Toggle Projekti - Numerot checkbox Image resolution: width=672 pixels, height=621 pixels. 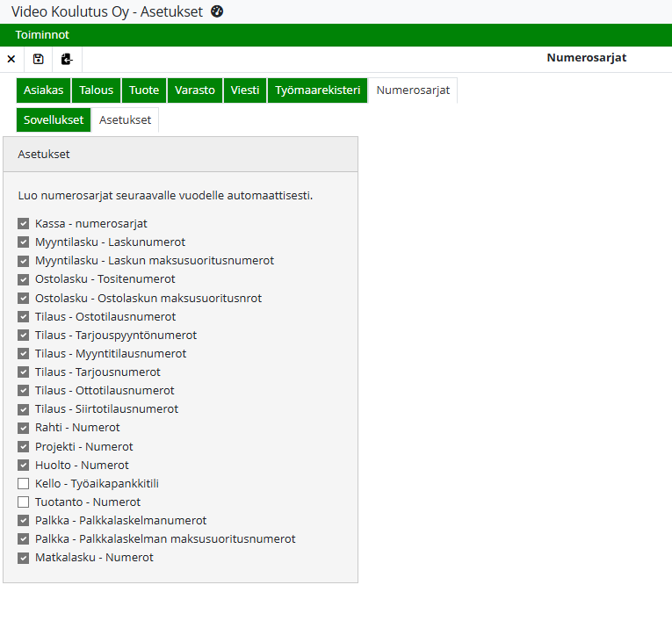point(24,446)
